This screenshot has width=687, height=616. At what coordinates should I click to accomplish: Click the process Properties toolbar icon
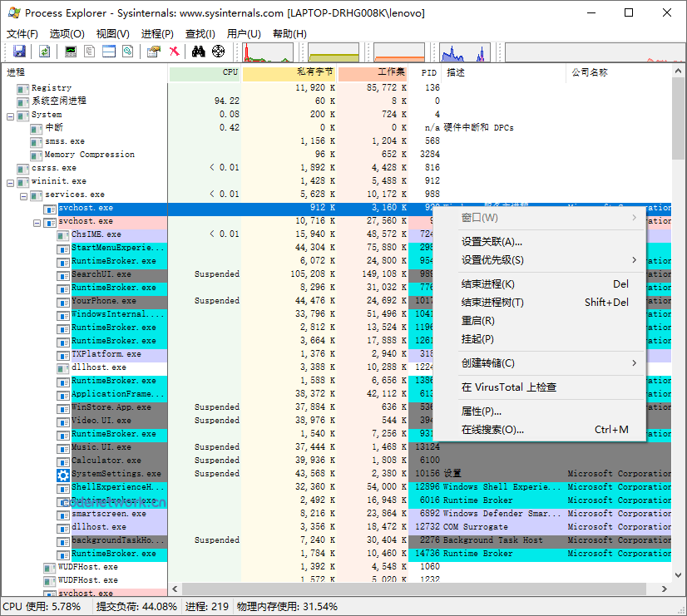click(x=156, y=51)
